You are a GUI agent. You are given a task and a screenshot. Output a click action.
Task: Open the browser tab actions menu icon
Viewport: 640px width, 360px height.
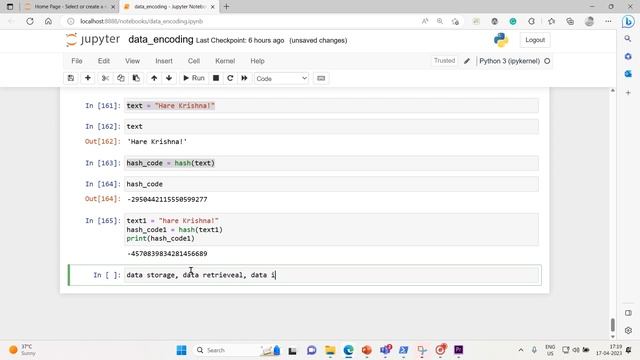click(10, 7)
